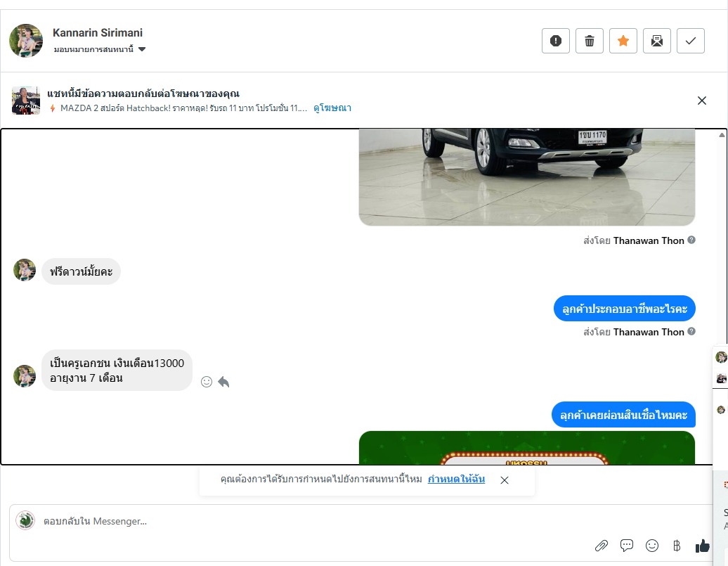Click chat scrollbar up arrow
This screenshot has width=728, height=566.
pos(722,135)
